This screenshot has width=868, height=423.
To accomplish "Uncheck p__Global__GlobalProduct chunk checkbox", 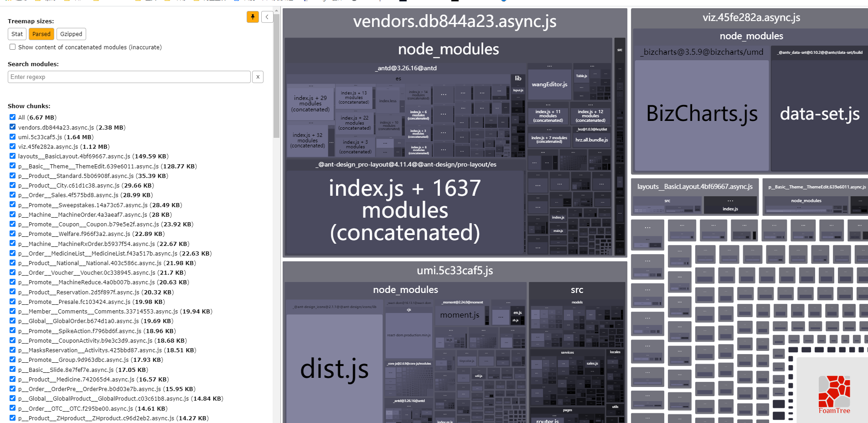I will (x=13, y=398).
